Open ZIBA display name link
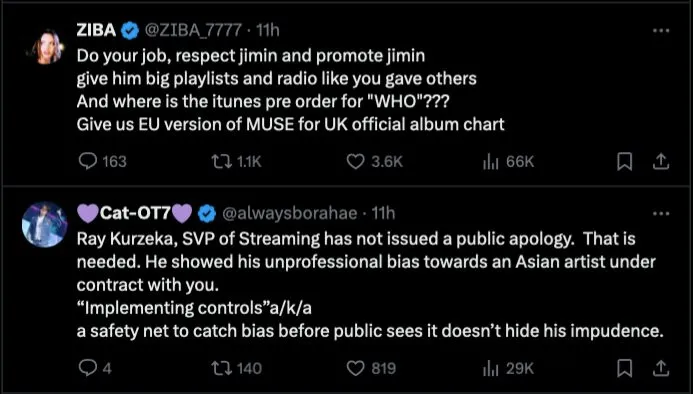Screen dimensions: 693x394 [96, 30]
